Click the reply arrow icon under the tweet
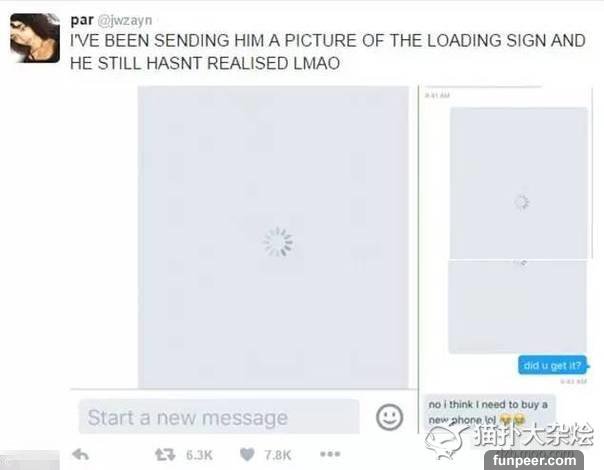 coord(81,455)
